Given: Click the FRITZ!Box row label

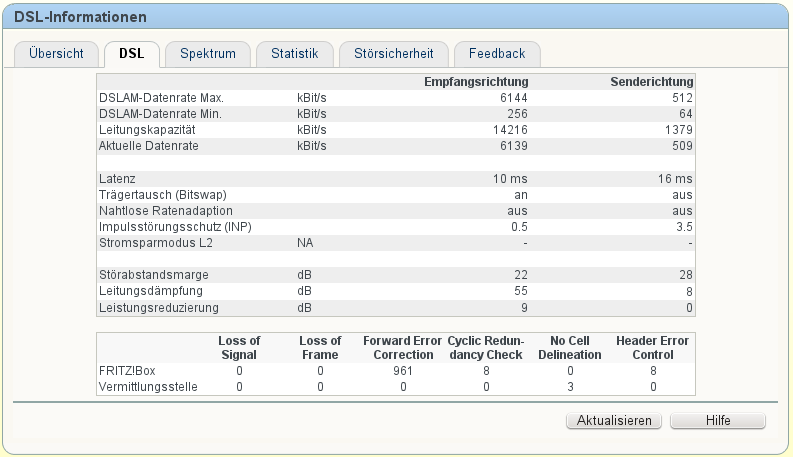Looking at the screenshot, I should coord(127,371).
